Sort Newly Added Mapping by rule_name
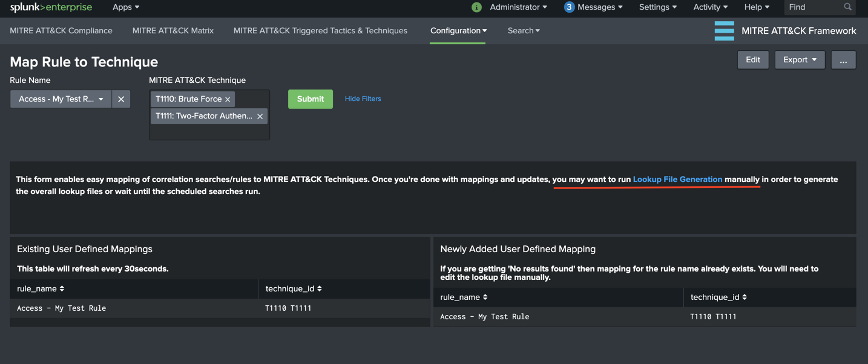The image size is (868, 364). [x=464, y=297]
